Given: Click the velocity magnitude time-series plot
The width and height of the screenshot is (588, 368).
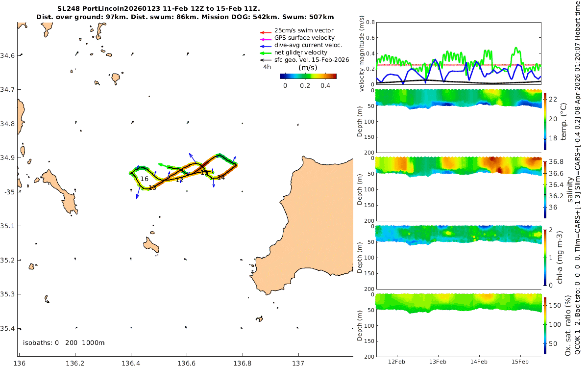Looking at the screenshot, I should click(459, 53).
